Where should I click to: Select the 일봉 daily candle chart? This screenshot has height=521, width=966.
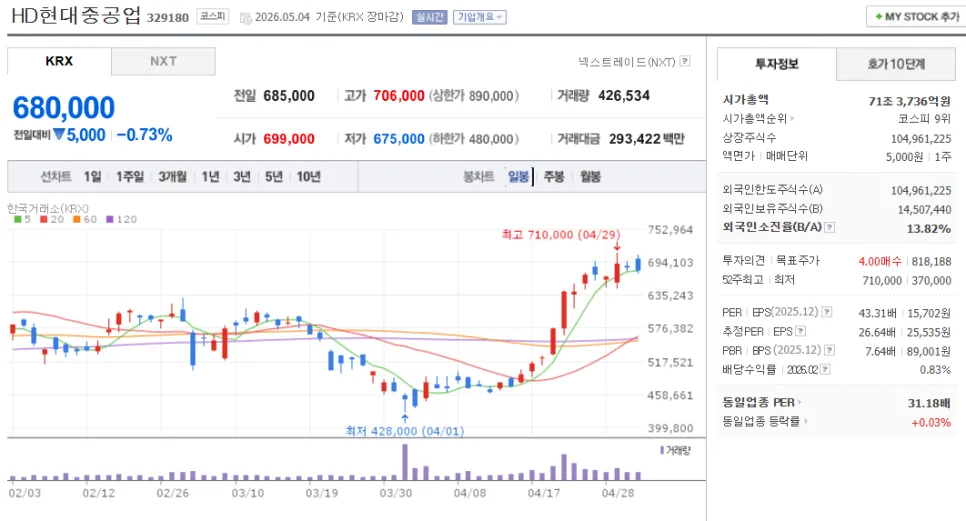point(519,177)
